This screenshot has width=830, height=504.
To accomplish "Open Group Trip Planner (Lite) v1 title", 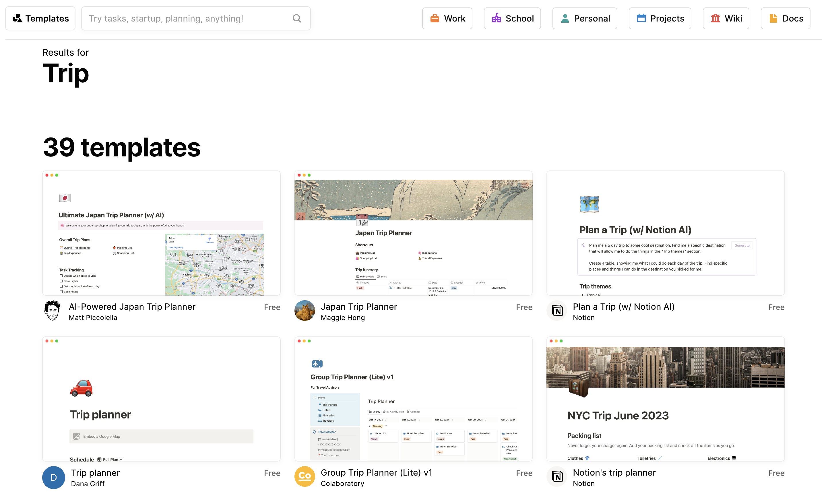I will coord(376,472).
